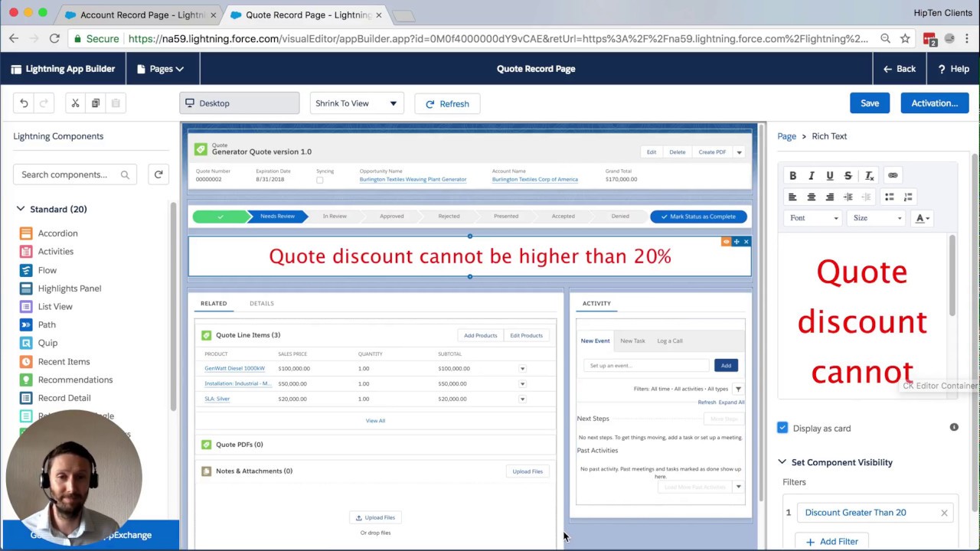
Task: Click the Save button
Action: 870,103
